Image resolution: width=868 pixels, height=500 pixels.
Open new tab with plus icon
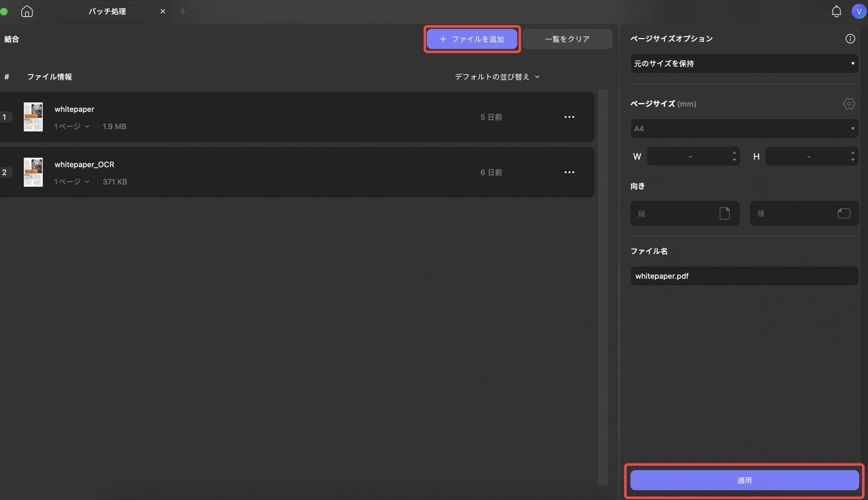click(x=183, y=11)
